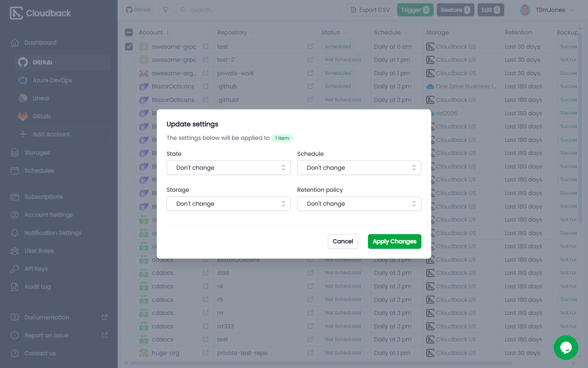
Task: Focus the Search input field
Action: [x=259, y=10]
